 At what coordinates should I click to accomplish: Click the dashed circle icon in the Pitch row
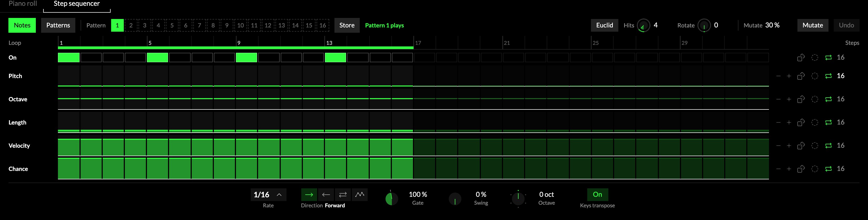[x=815, y=76]
